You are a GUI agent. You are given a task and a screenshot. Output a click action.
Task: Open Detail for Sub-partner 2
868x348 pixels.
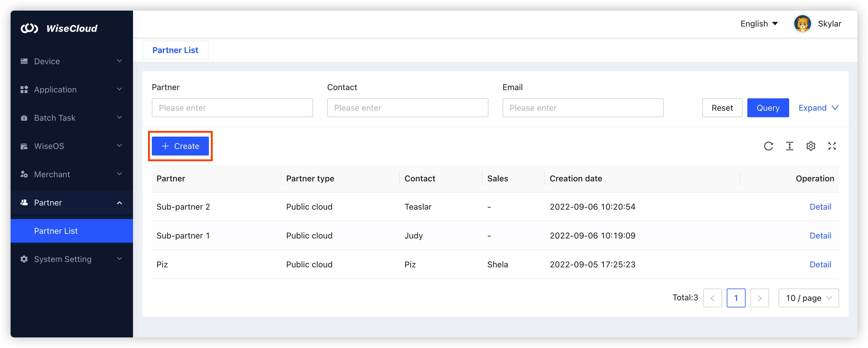pyautogui.click(x=820, y=207)
